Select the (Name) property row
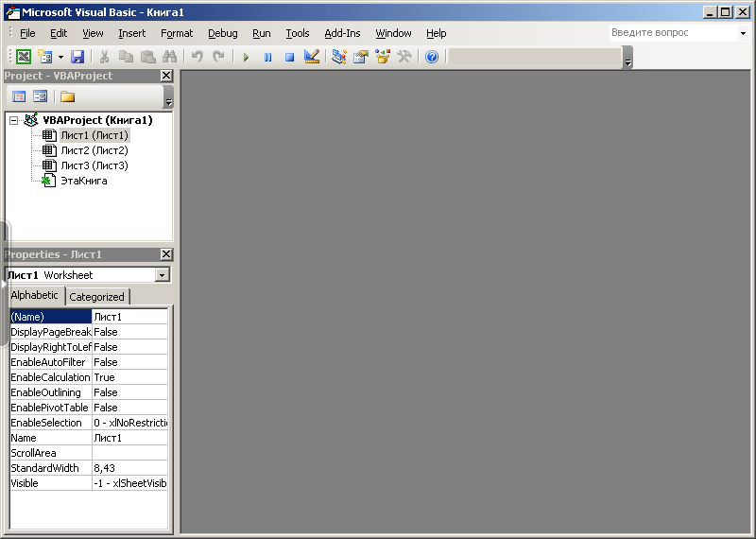Image resolution: width=756 pixels, height=539 pixels. tap(89, 317)
